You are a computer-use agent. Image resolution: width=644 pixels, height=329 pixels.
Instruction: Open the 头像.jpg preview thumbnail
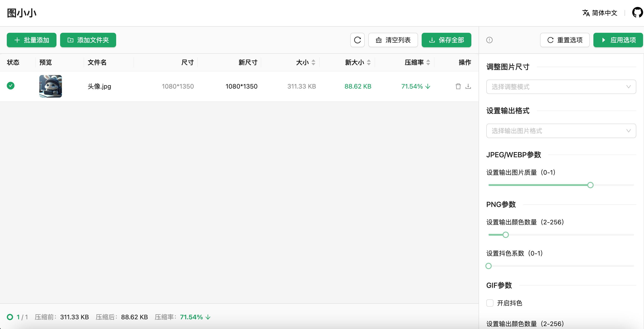(50, 86)
